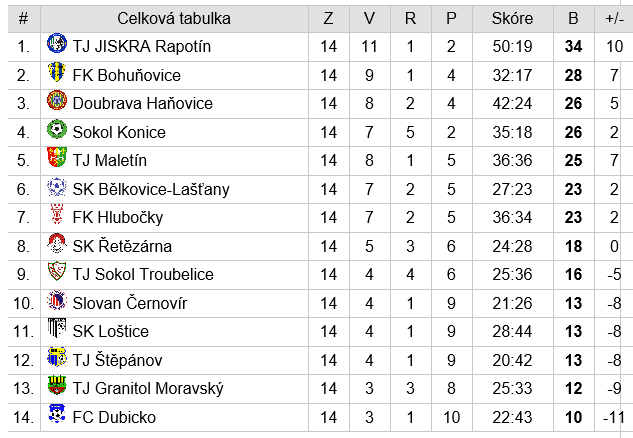Click the B points column header

pyautogui.click(x=573, y=19)
